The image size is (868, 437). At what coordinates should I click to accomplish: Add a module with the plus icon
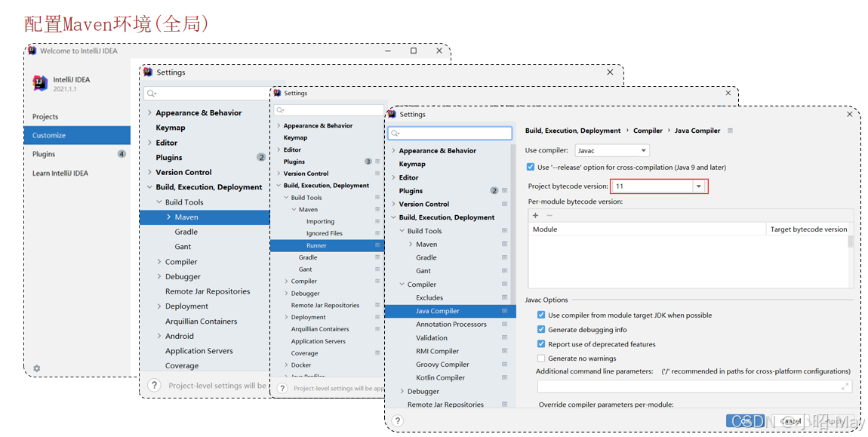point(535,215)
